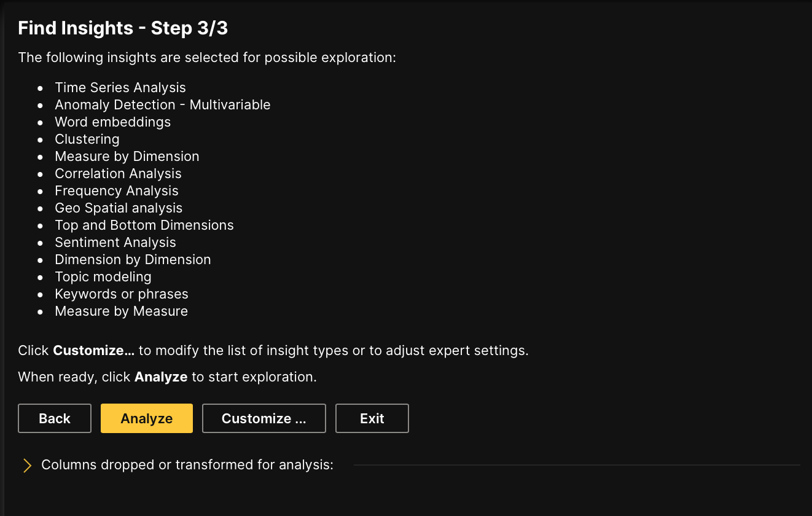Open the Customize ... settings button

(264, 418)
